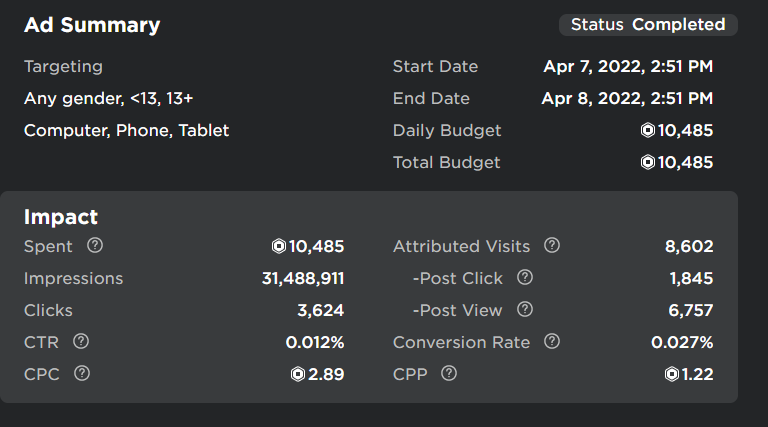This screenshot has width=768, height=427.
Task: Click the Computer, Phone, Tablet targeting text
Action: (x=126, y=131)
